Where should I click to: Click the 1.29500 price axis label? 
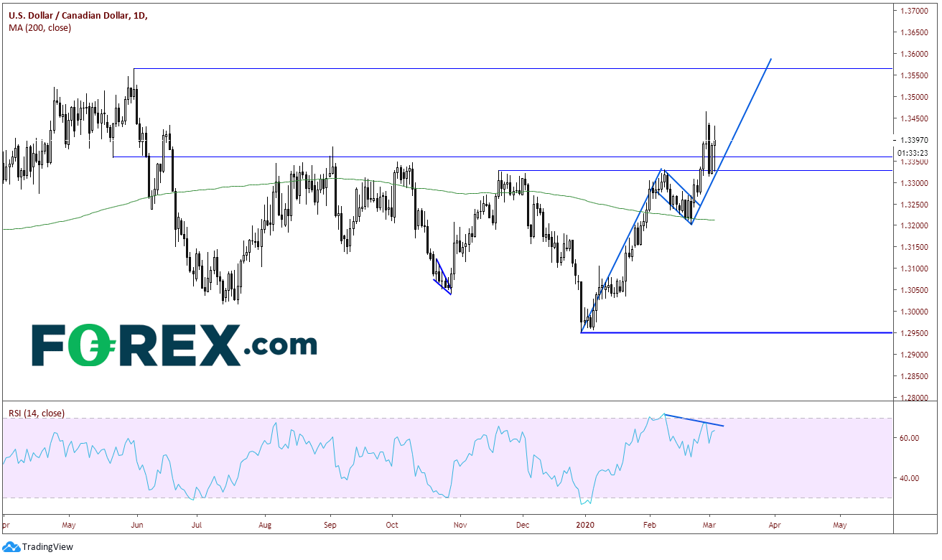point(915,333)
